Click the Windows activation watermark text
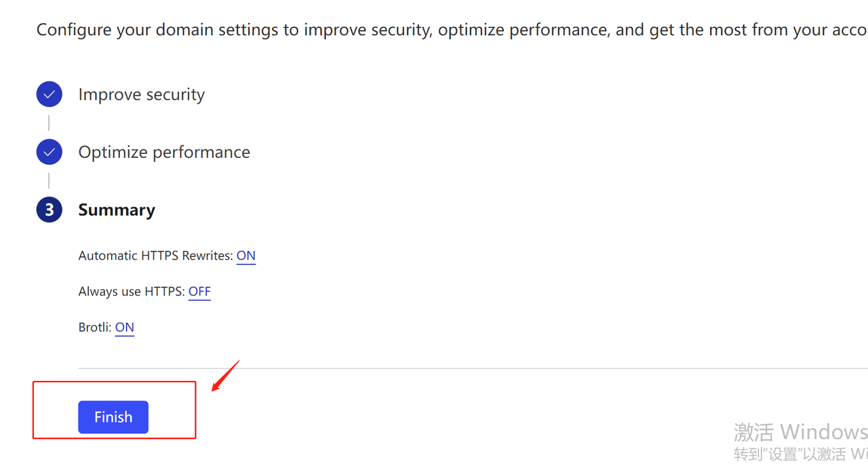The width and height of the screenshot is (868, 465). [x=800, y=432]
